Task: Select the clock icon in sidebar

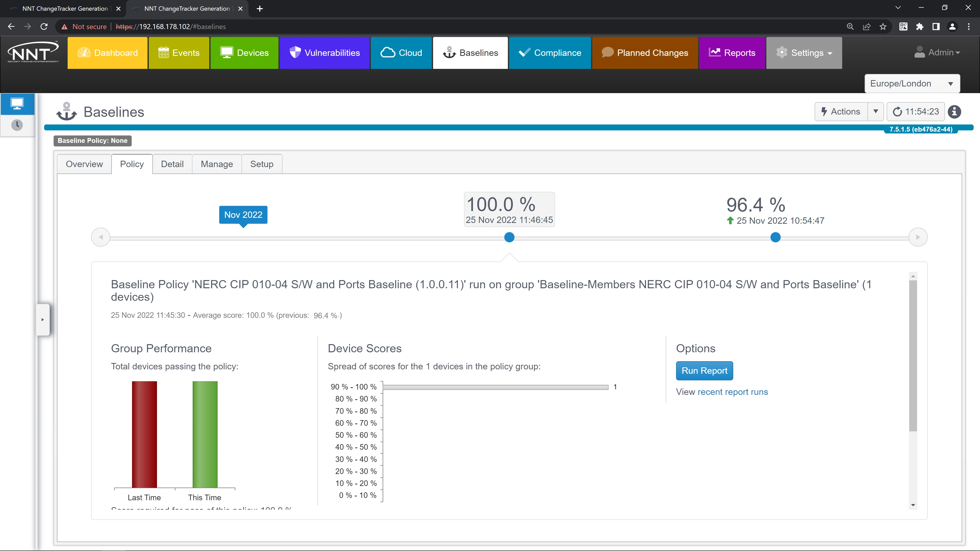Action: tap(17, 125)
